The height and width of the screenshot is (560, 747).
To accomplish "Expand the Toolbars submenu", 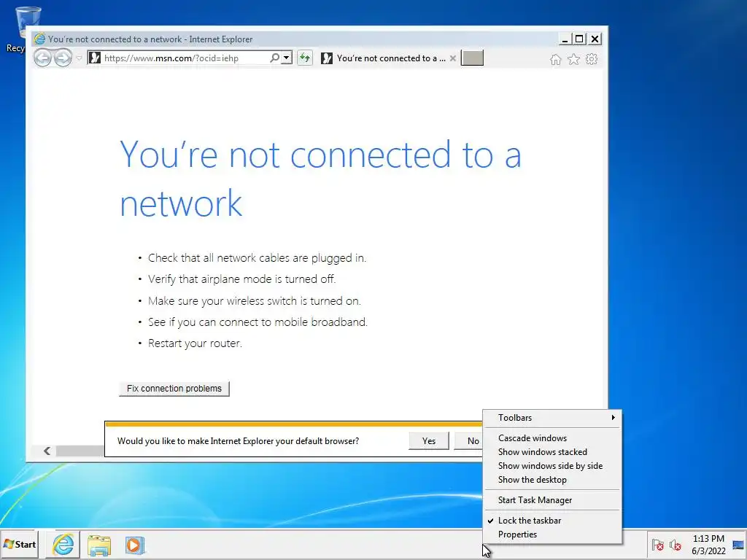I will tap(553, 418).
